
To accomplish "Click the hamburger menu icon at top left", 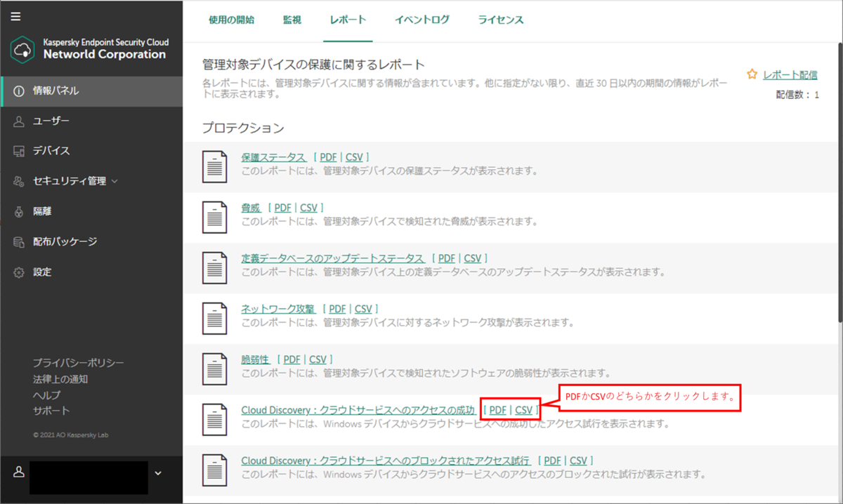I will coord(15,17).
